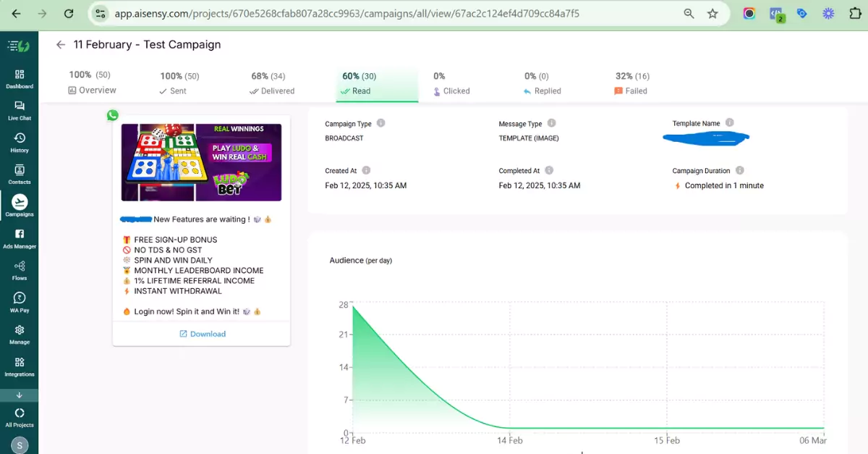Viewport: 868px width, 454px height.
Task: Switch to the Failed tab
Action: (631, 83)
